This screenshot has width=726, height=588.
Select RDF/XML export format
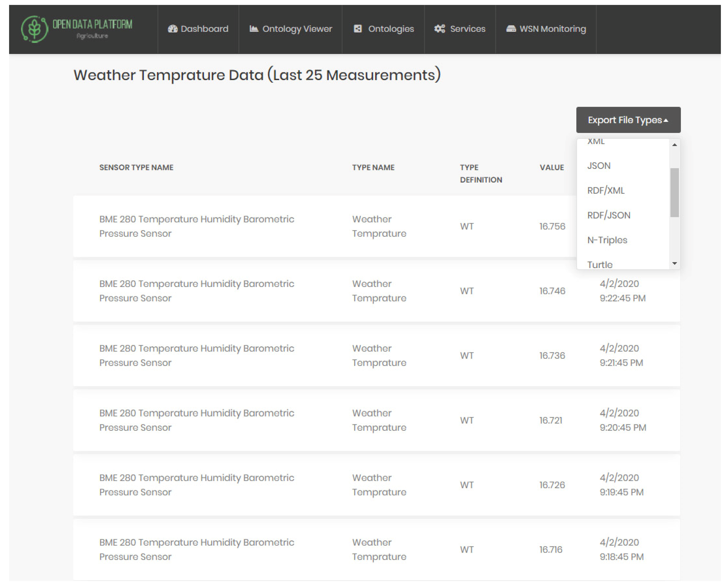coord(606,190)
